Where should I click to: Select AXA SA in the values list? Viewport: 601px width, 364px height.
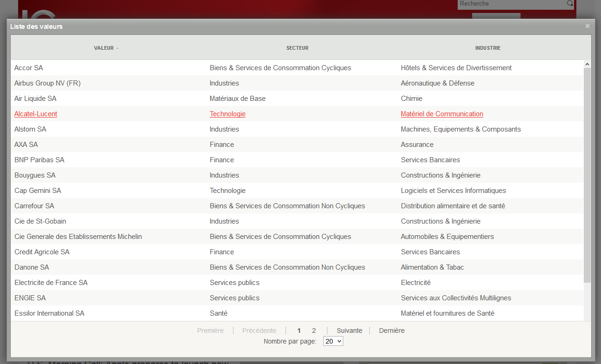coord(26,145)
